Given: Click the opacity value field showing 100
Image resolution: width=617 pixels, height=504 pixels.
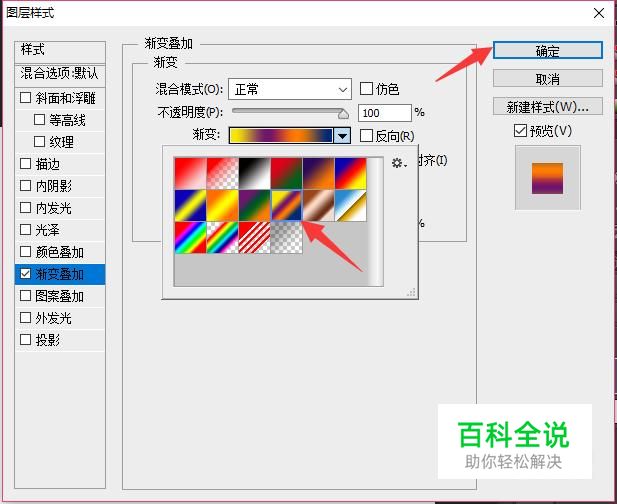Looking at the screenshot, I should pyautogui.click(x=384, y=113).
